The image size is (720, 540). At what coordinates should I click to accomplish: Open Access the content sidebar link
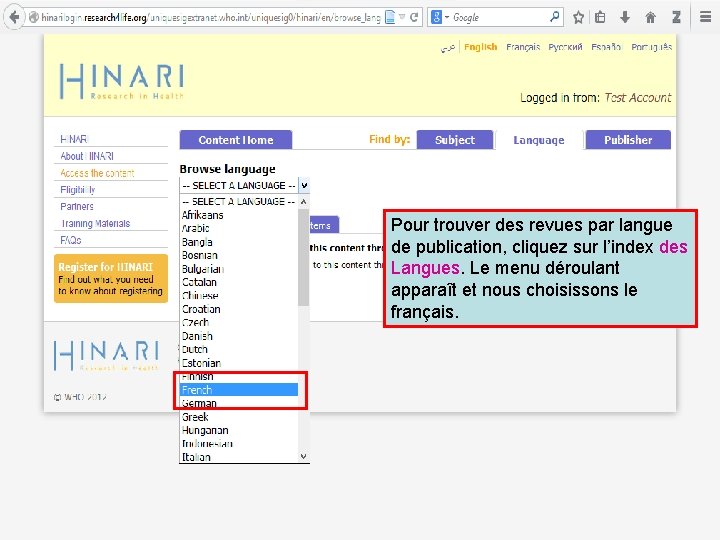pyautogui.click(x=97, y=173)
